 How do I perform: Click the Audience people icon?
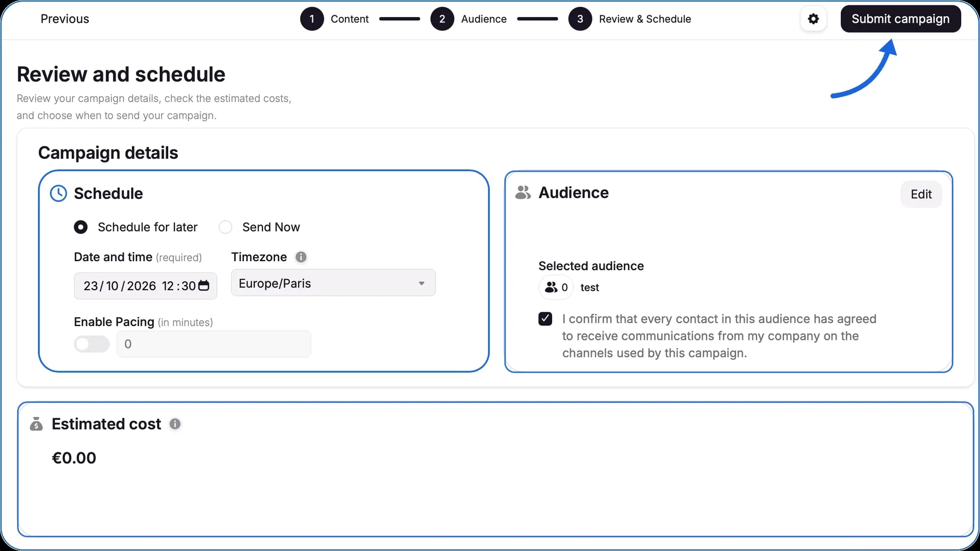point(523,193)
